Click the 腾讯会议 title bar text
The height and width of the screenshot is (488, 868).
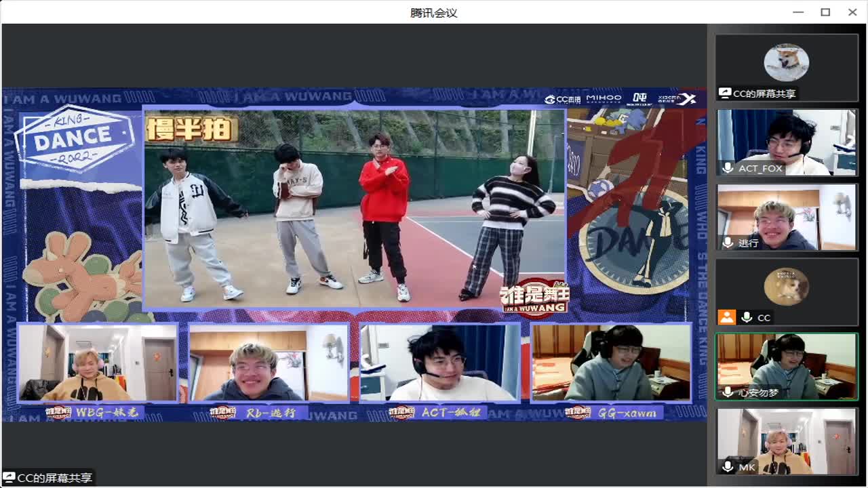pos(434,12)
